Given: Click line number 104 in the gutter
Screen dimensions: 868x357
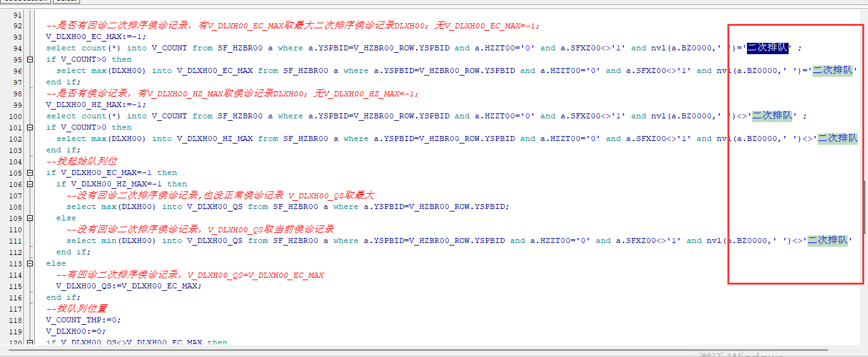Looking at the screenshot, I should click(x=15, y=162).
